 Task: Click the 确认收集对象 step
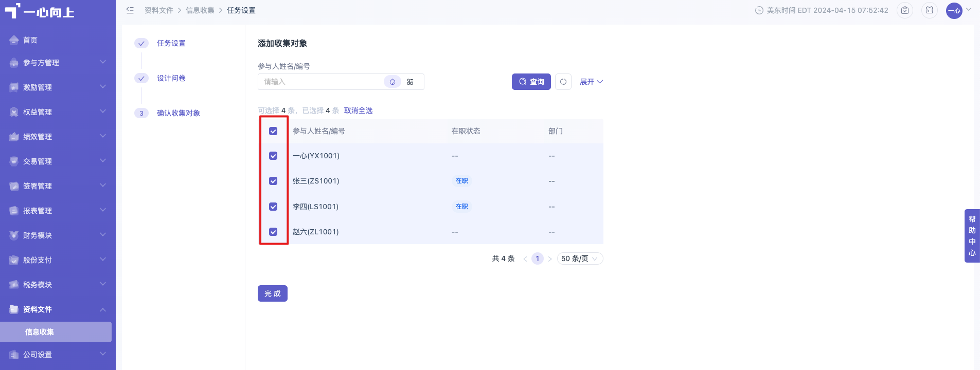pos(179,113)
